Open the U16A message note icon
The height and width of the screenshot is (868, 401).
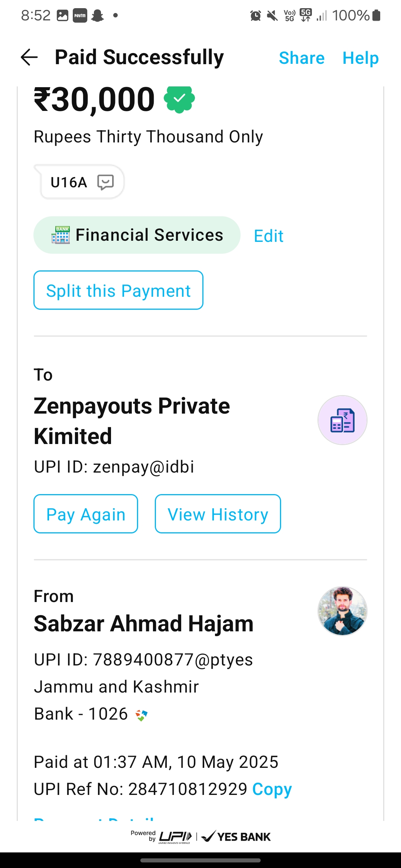point(105,182)
